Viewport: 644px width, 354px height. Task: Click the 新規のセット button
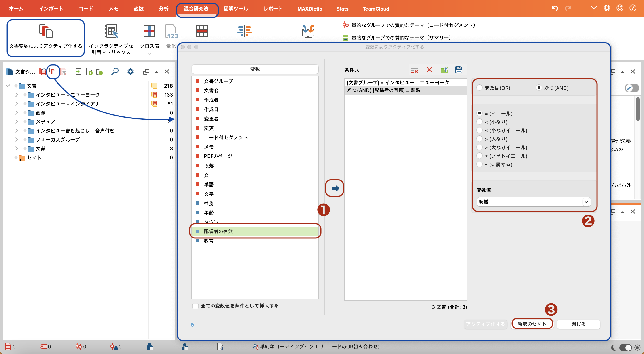pyautogui.click(x=532, y=324)
